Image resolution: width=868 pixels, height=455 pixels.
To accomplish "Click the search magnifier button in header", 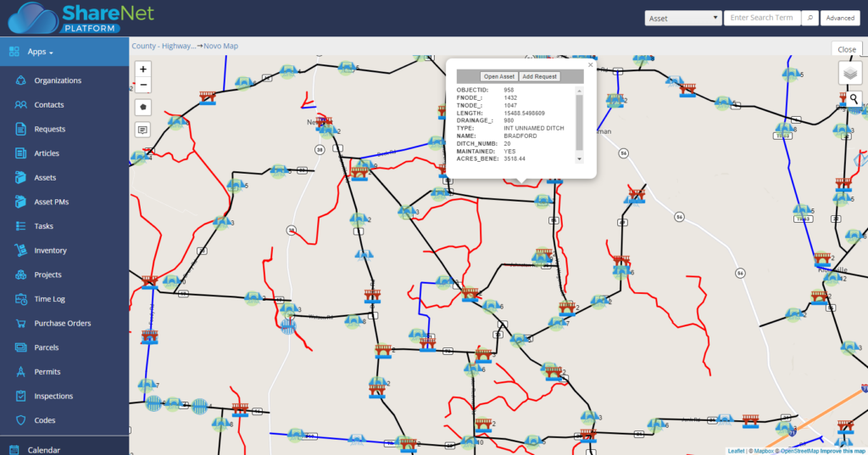I will coord(810,19).
